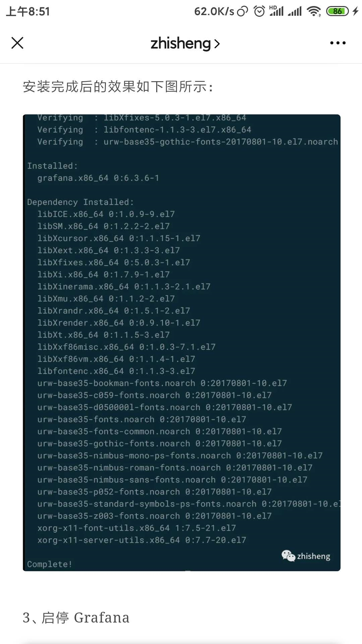
Task: Close the article with the X icon
Action: point(17,43)
